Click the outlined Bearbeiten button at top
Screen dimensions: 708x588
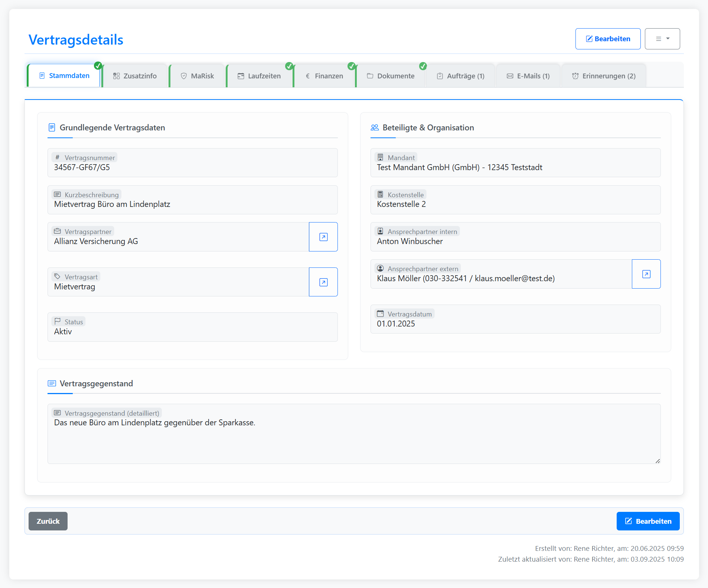608,39
